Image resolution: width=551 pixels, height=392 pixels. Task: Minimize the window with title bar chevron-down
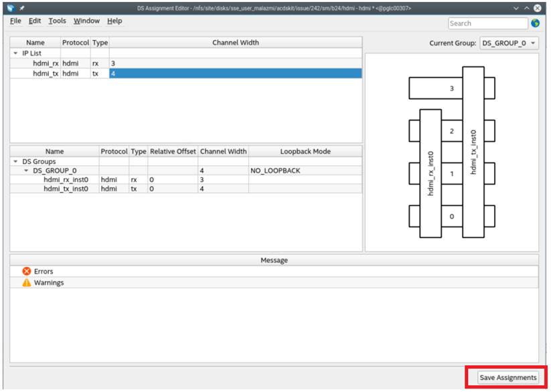point(516,8)
